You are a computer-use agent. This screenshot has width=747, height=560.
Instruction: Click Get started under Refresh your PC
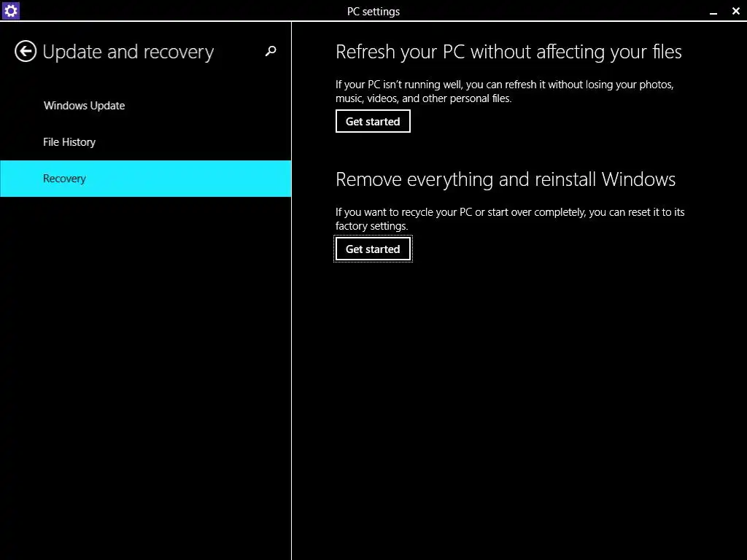(373, 121)
